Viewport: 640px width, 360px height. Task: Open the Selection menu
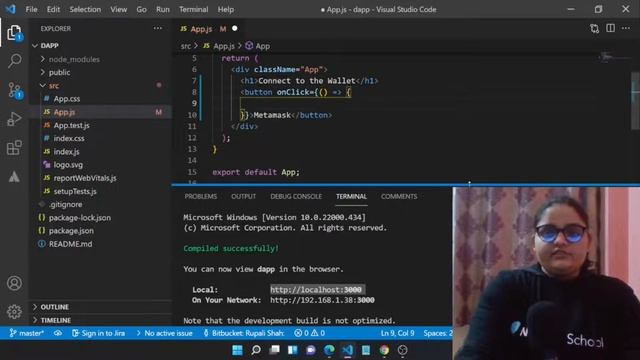point(85,9)
